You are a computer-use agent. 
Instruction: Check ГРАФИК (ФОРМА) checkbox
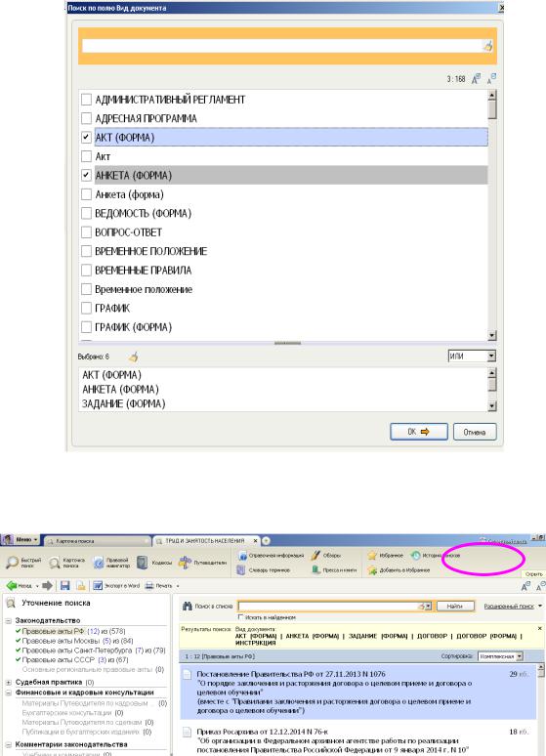[86, 327]
